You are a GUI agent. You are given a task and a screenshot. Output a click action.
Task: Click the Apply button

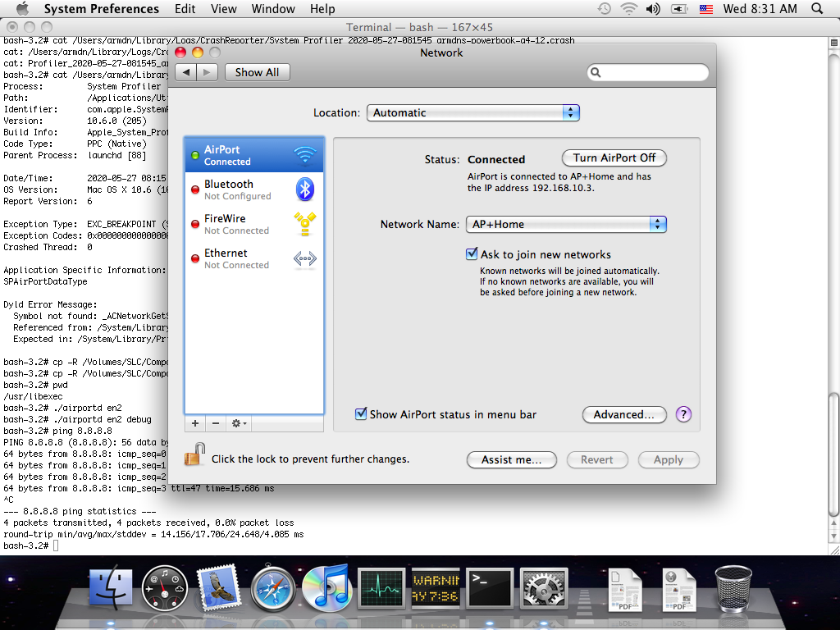(x=669, y=459)
